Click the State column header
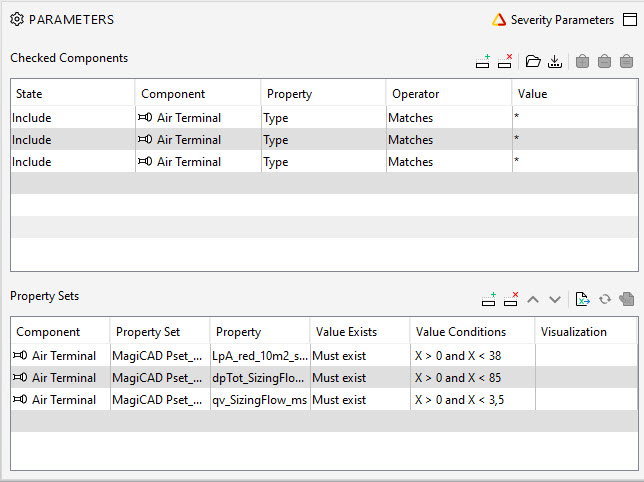Screen dimensions: 644x482 [72, 94]
